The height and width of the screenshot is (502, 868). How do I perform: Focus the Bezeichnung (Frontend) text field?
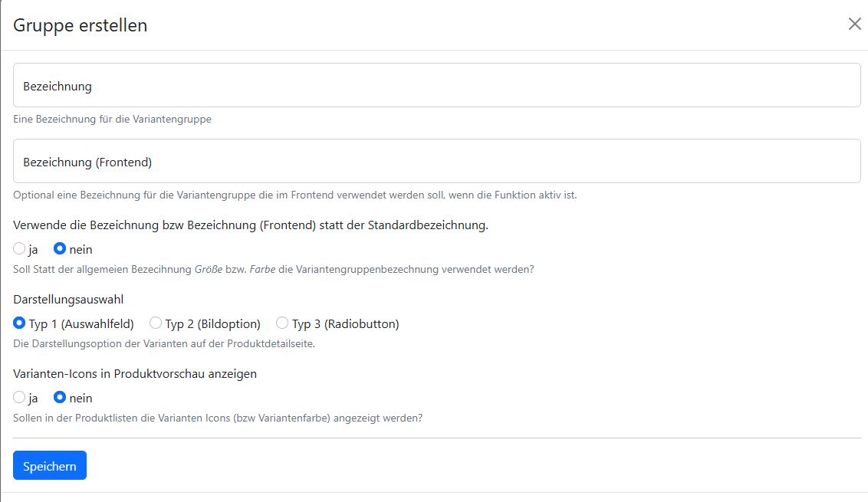click(x=436, y=161)
